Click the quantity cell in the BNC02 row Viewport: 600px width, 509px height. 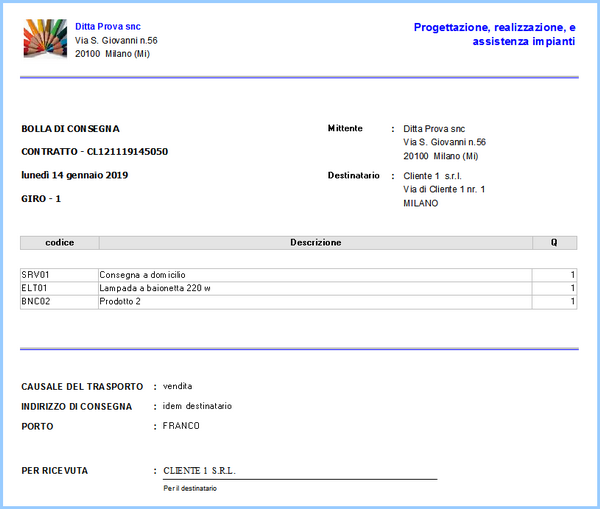coord(554,302)
